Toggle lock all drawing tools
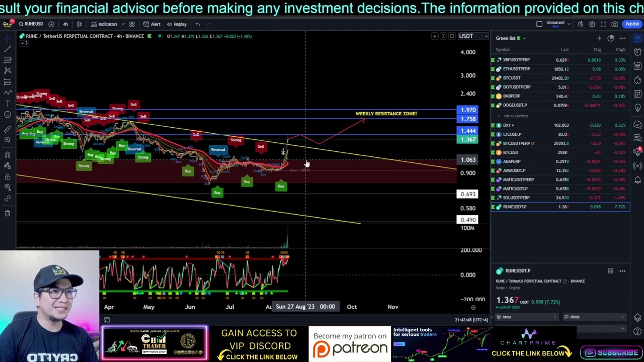The image size is (644, 362). point(8,177)
